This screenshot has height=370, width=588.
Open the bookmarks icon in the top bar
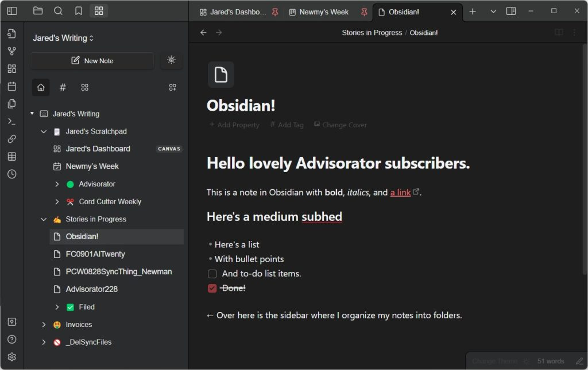click(79, 10)
